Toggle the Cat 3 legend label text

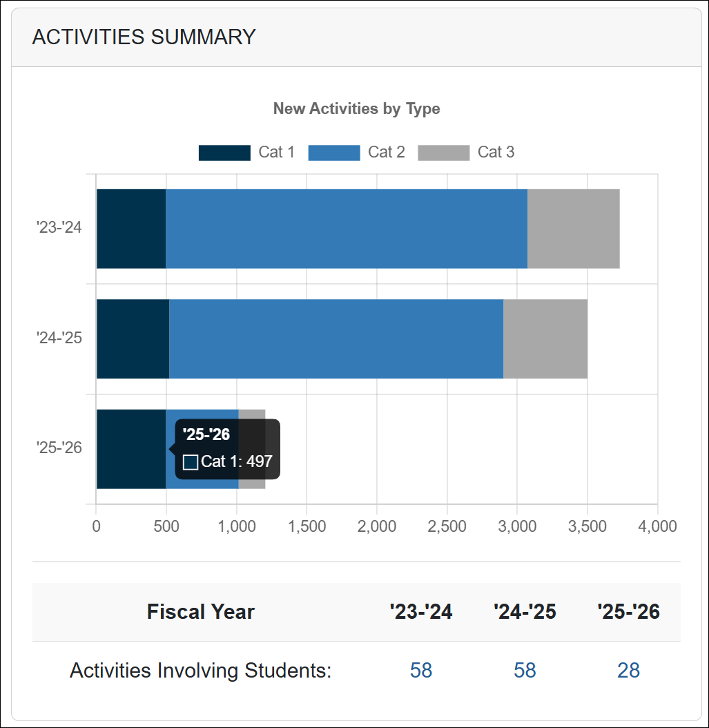496,153
